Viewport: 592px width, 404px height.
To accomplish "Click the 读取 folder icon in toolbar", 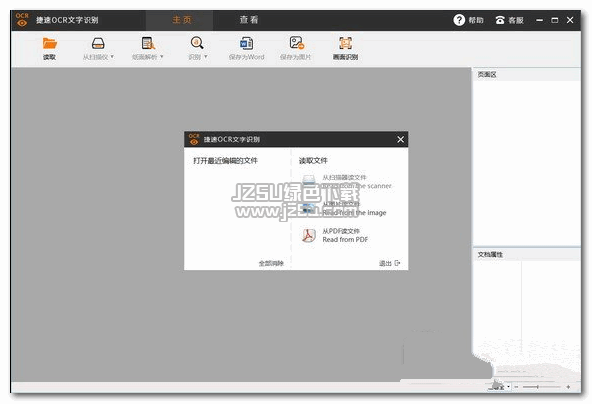I will [49, 44].
